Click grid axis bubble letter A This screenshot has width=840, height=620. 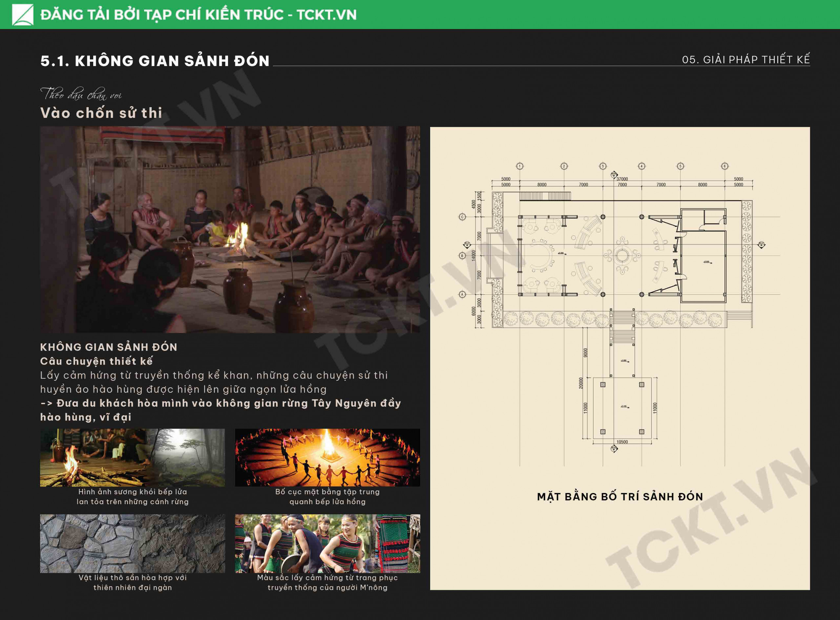coord(462,295)
